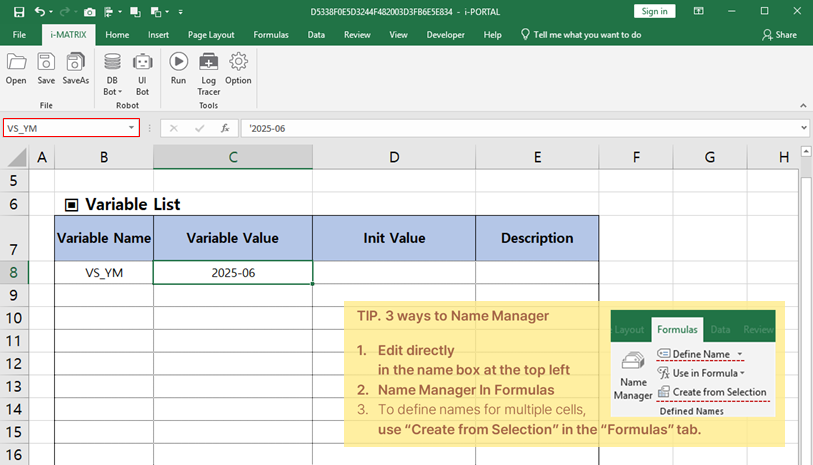Click the Share button
Viewport: 813px width, 465px height.
coord(779,34)
